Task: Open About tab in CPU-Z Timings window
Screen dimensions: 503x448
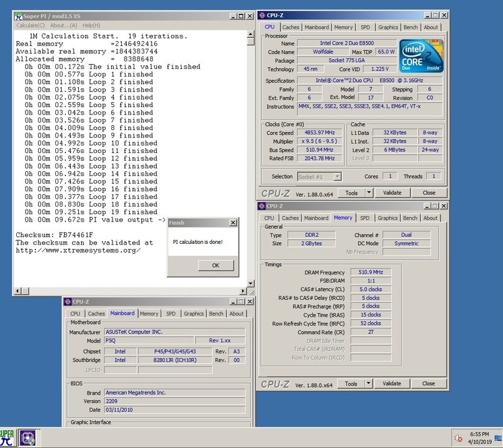Action: [x=430, y=218]
